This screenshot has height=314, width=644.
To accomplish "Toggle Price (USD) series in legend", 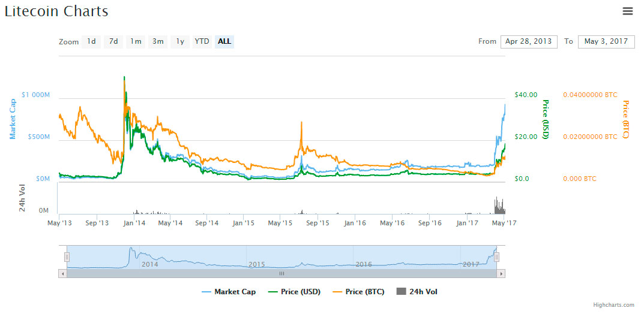I will point(294,292).
